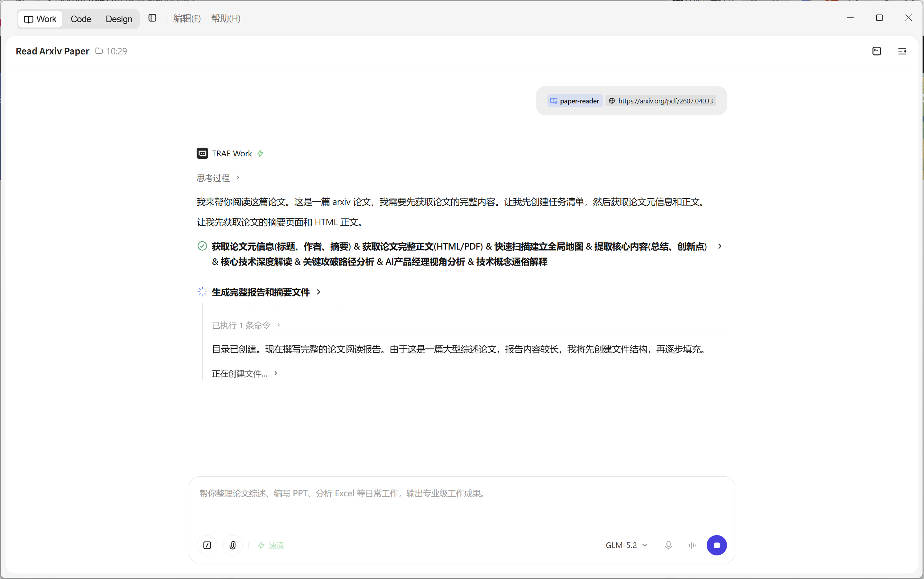Toggle the sidebar panel icon
The image size is (924, 579).
click(x=152, y=18)
